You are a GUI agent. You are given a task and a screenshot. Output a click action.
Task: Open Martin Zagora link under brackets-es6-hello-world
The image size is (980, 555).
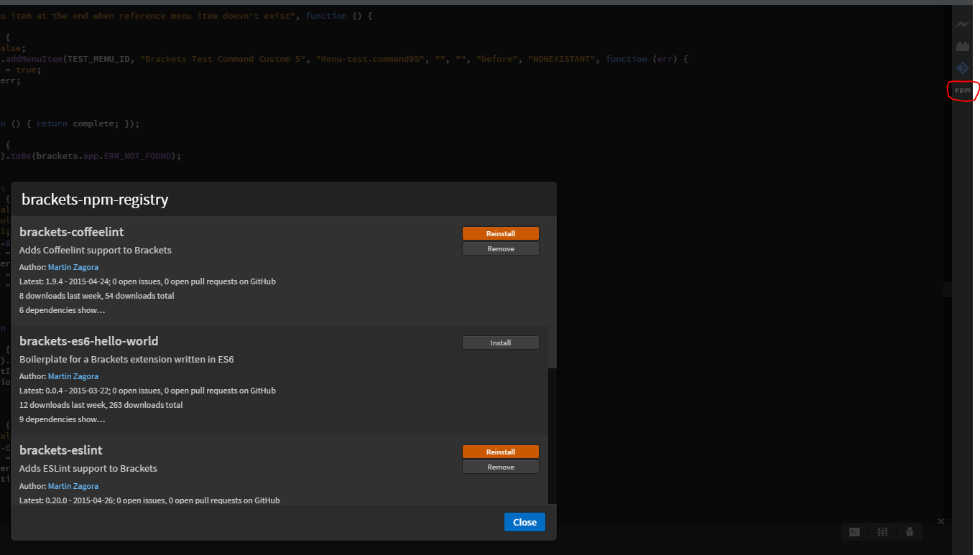73,376
